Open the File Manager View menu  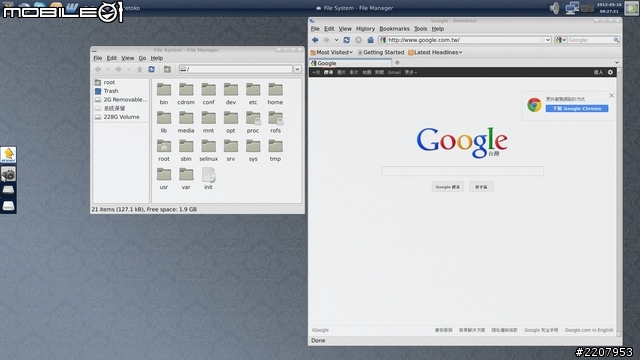(x=127, y=58)
